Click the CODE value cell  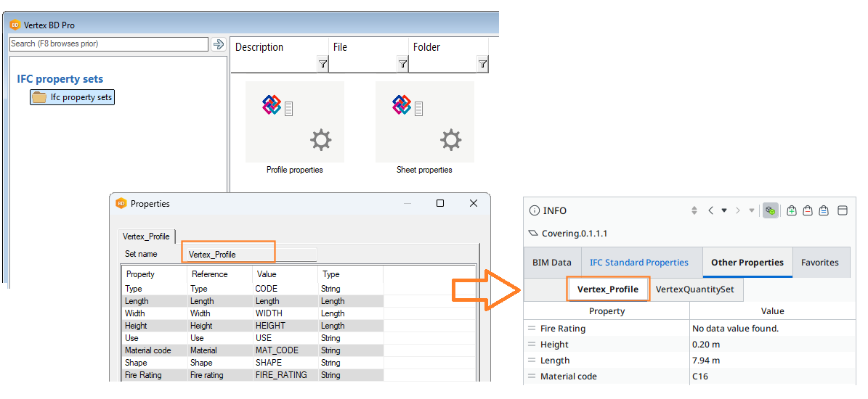tap(285, 289)
